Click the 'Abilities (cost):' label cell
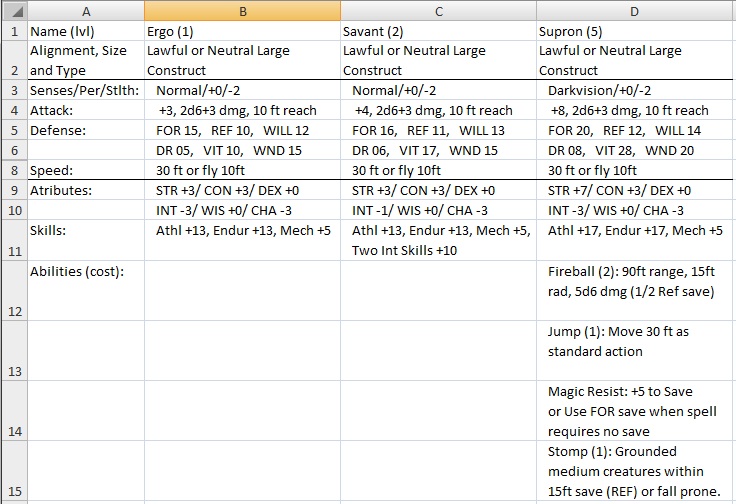The width and height of the screenshot is (736, 504). (x=85, y=291)
